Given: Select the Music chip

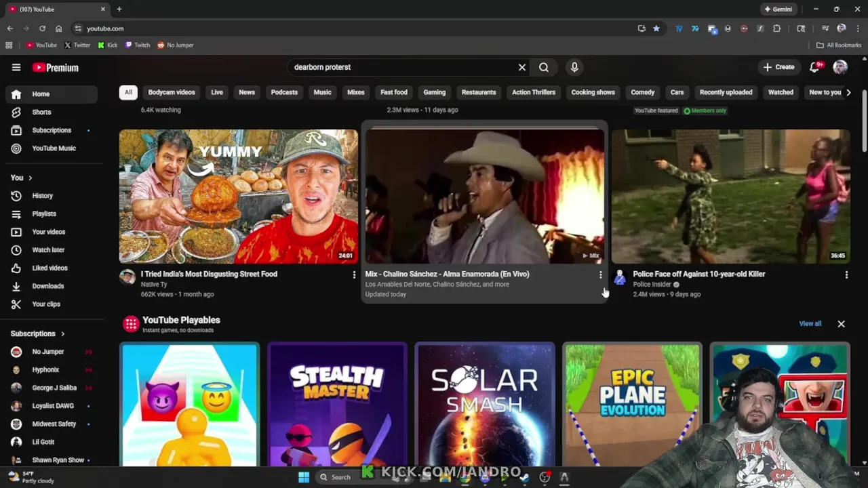Looking at the screenshot, I should pos(323,92).
